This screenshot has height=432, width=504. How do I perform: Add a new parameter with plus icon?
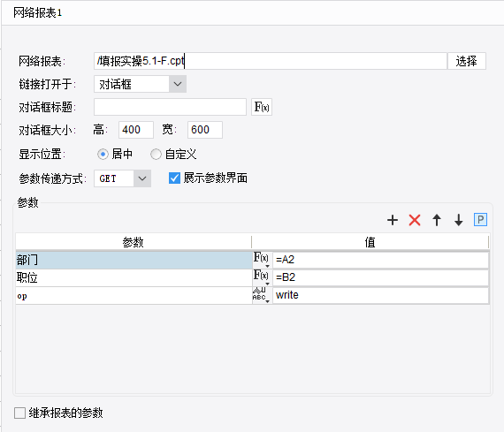(x=393, y=220)
